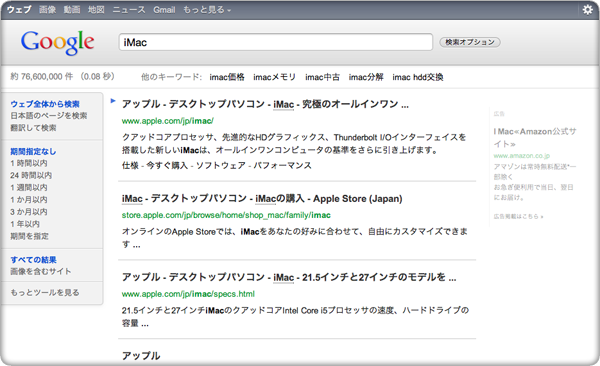Open the 仕様 sitelink
Viewport: 600px width, 366px height.
[x=130, y=165]
